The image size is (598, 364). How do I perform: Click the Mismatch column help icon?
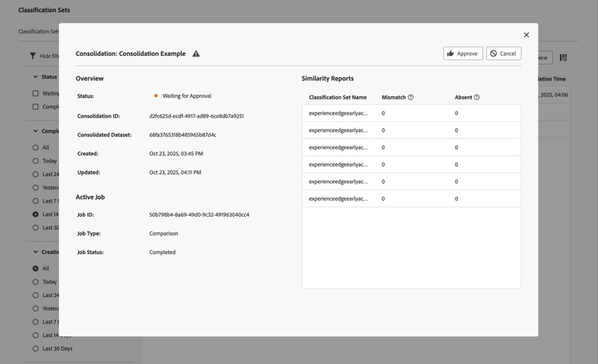tap(411, 97)
